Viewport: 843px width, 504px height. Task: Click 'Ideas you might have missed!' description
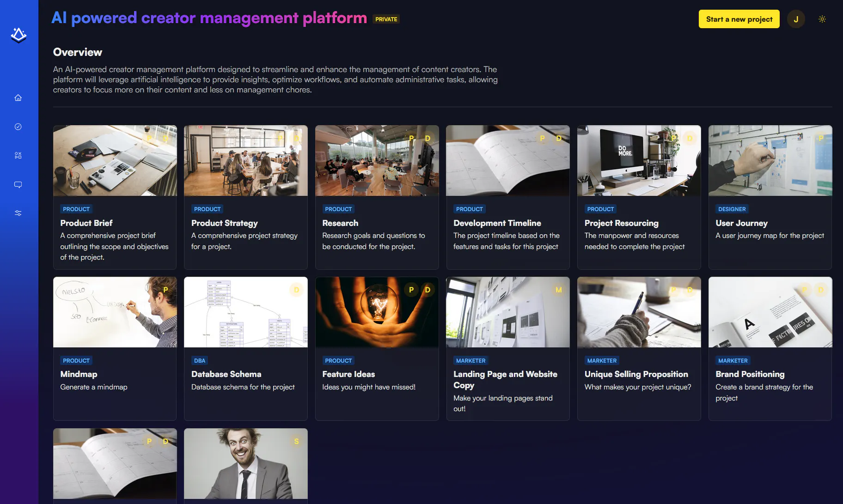[x=369, y=387]
